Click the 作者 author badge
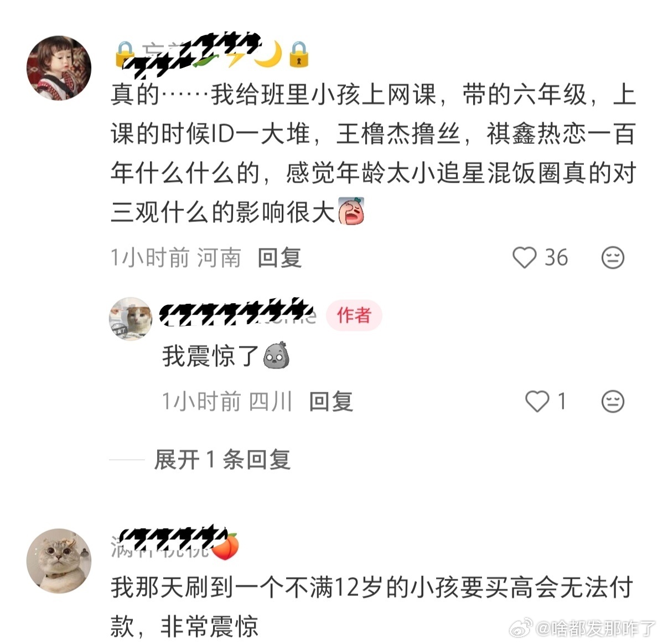 click(x=354, y=315)
